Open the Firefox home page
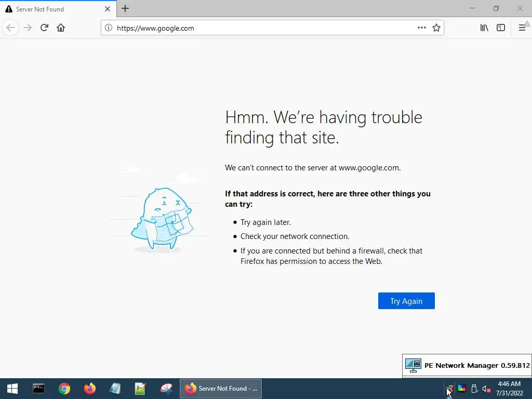This screenshot has height=399, width=532. coord(61,28)
